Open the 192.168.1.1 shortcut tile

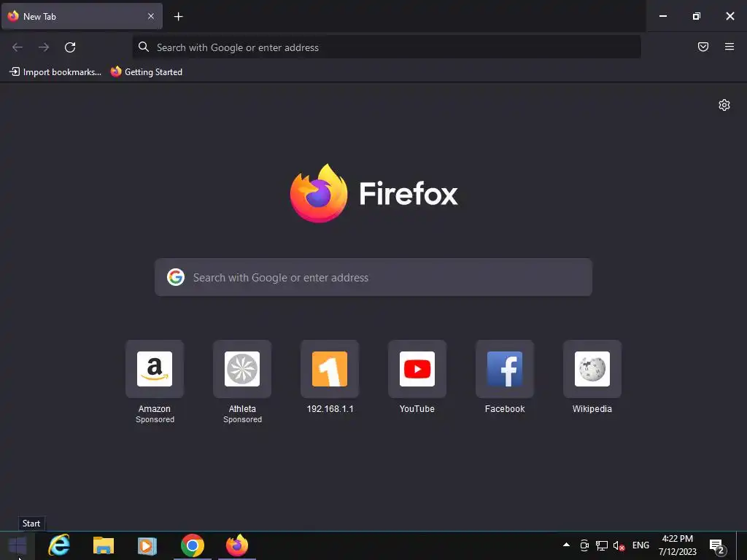(x=330, y=369)
